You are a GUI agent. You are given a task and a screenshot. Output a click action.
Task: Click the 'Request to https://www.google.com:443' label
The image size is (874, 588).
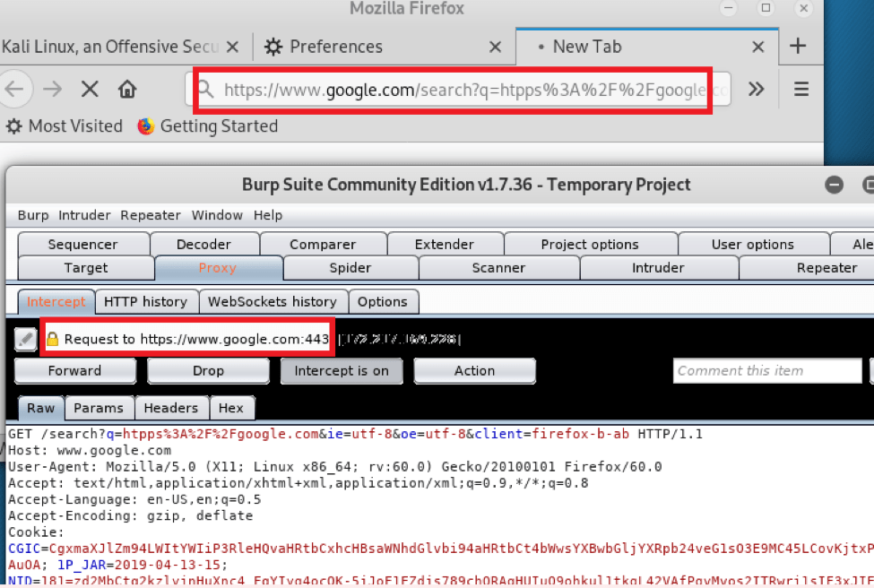tap(196, 339)
